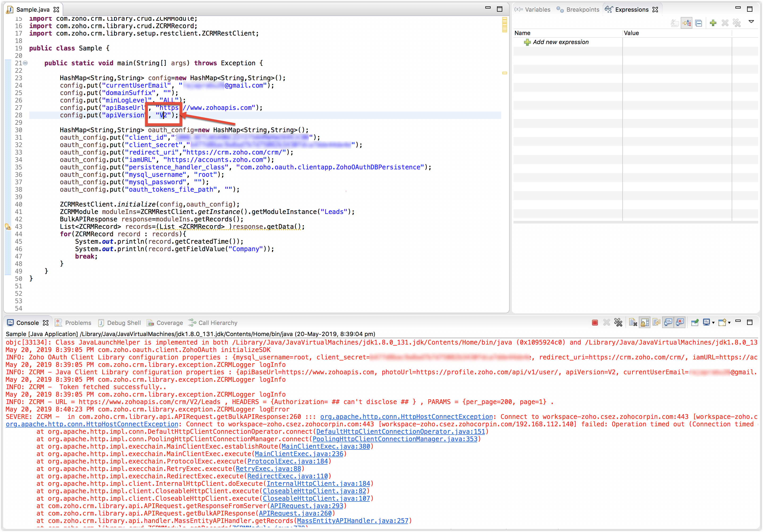763x532 pixels.
Task: Toggle show console on standard output
Action: tap(668, 322)
